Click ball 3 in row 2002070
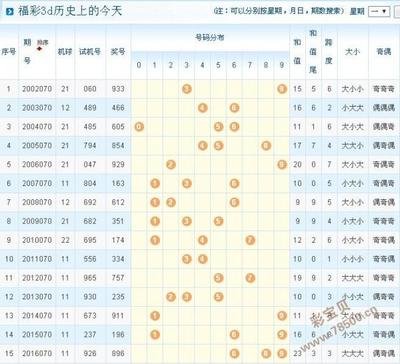400x364 pixels. (187, 89)
